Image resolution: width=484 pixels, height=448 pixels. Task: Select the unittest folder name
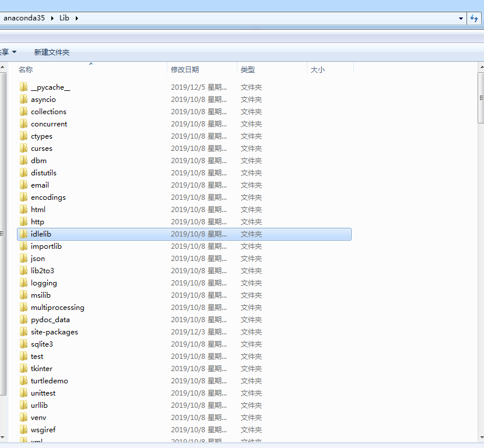(43, 393)
